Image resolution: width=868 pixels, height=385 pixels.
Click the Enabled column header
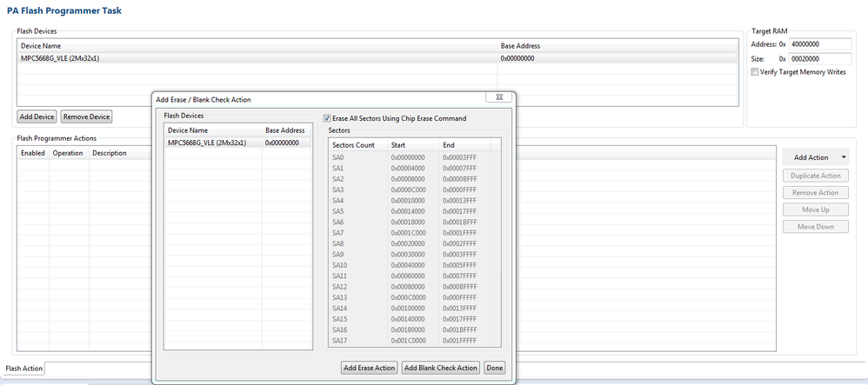[x=33, y=153]
